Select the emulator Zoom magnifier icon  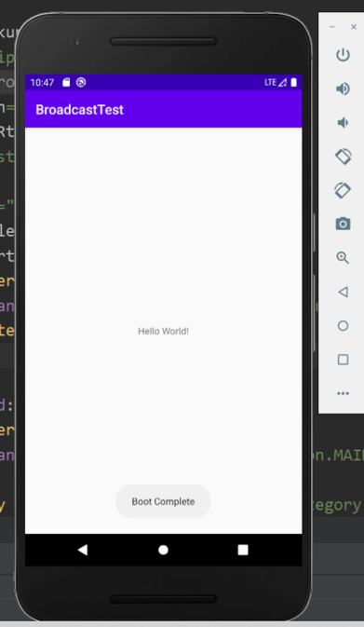click(343, 257)
